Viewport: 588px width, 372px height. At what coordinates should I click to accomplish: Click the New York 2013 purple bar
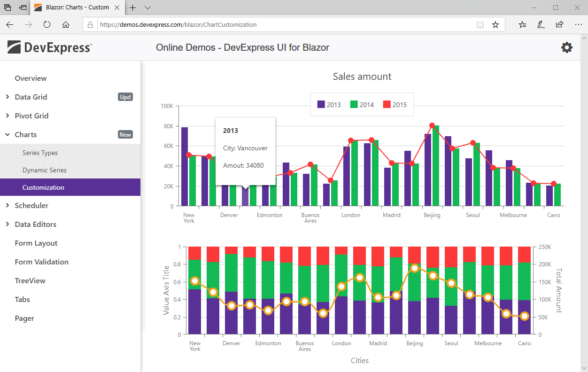coord(185,166)
